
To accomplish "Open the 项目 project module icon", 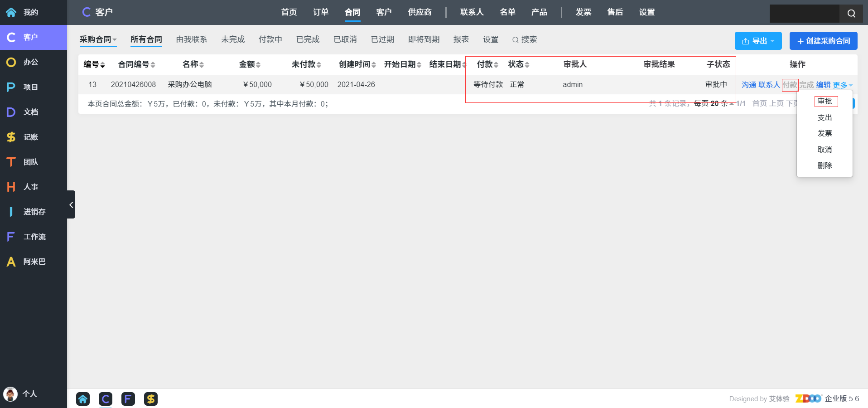I will point(11,87).
